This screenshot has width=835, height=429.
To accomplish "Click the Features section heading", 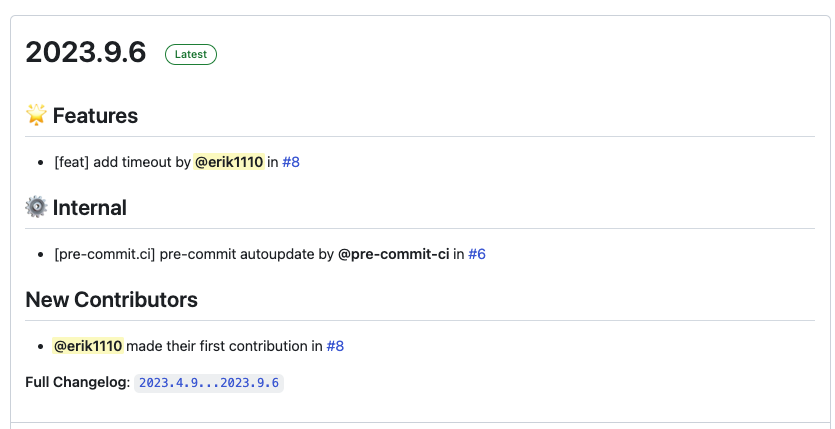I will coord(95,116).
